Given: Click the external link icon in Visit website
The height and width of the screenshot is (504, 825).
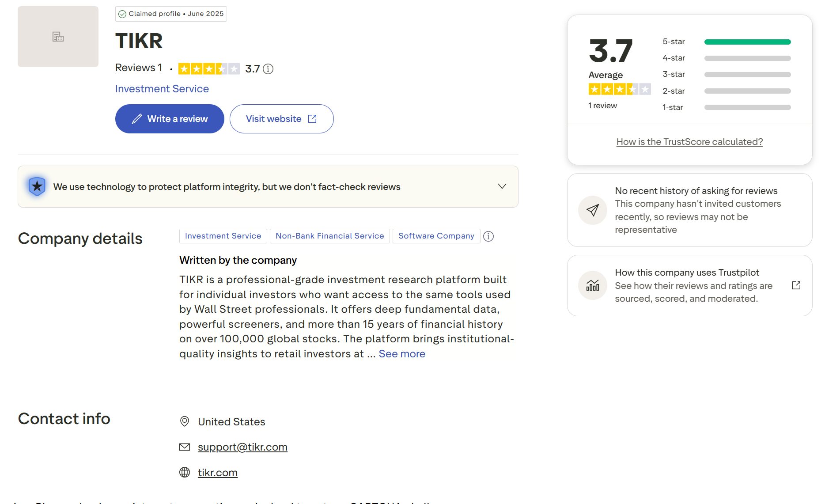Looking at the screenshot, I should pos(312,119).
